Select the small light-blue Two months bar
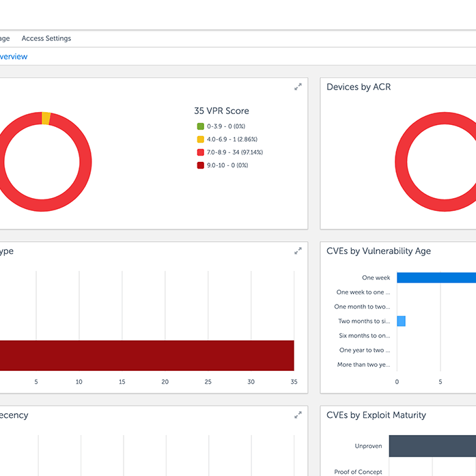The width and height of the screenshot is (476, 476). point(401,321)
